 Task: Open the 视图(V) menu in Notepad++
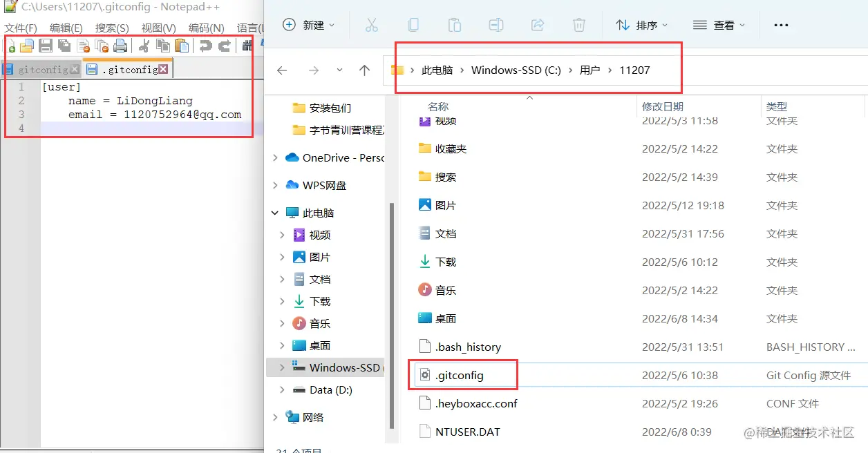point(158,28)
